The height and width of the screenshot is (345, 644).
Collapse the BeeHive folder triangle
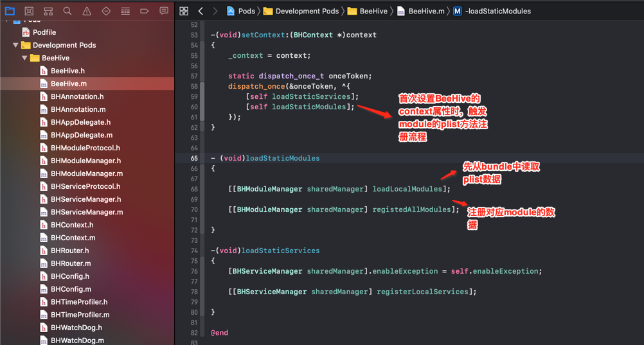[24, 58]
